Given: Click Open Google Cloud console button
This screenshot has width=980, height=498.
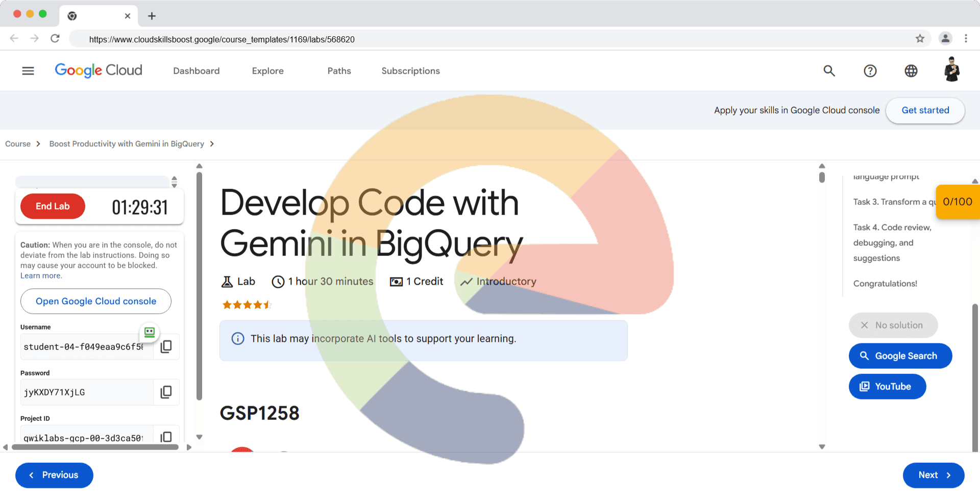Looking at the screenshot, I should [96, 301].
